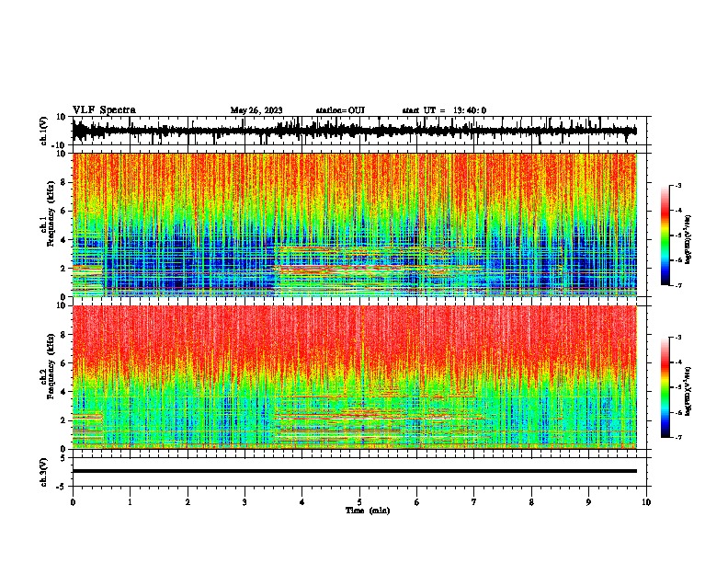
Task: Select the start UT time "13:40:0"
Action: (x=470, y=110)
